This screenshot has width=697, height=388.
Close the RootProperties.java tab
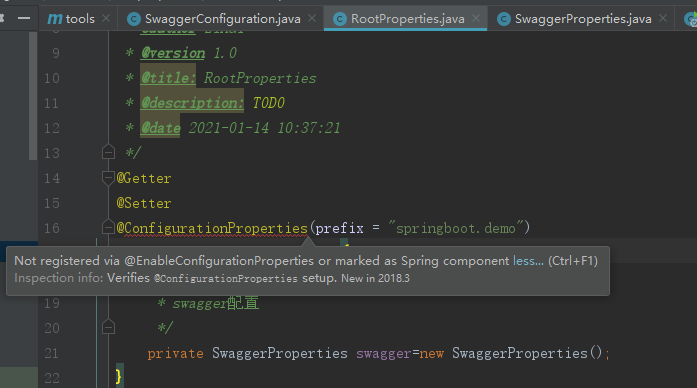(476, 18)
